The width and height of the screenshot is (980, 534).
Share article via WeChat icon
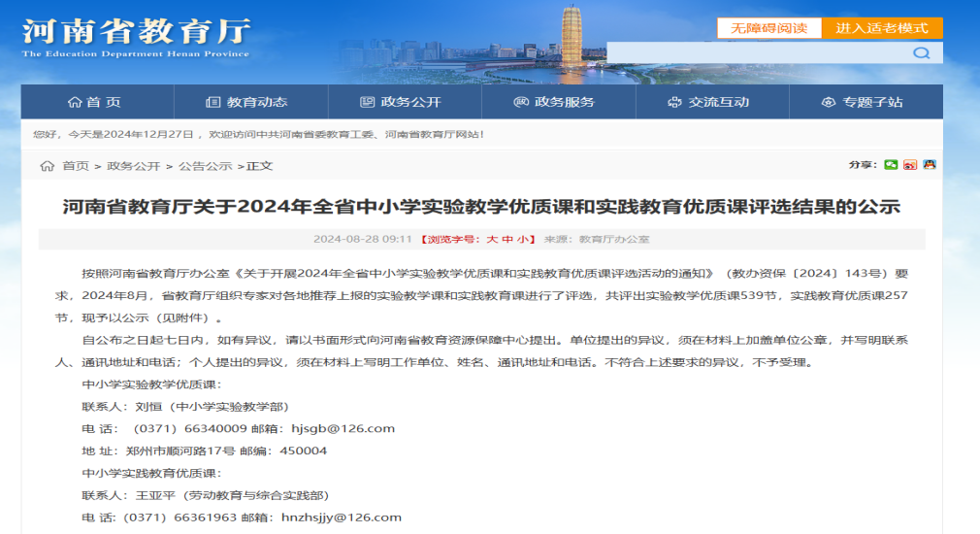click(x=891, y=165)
